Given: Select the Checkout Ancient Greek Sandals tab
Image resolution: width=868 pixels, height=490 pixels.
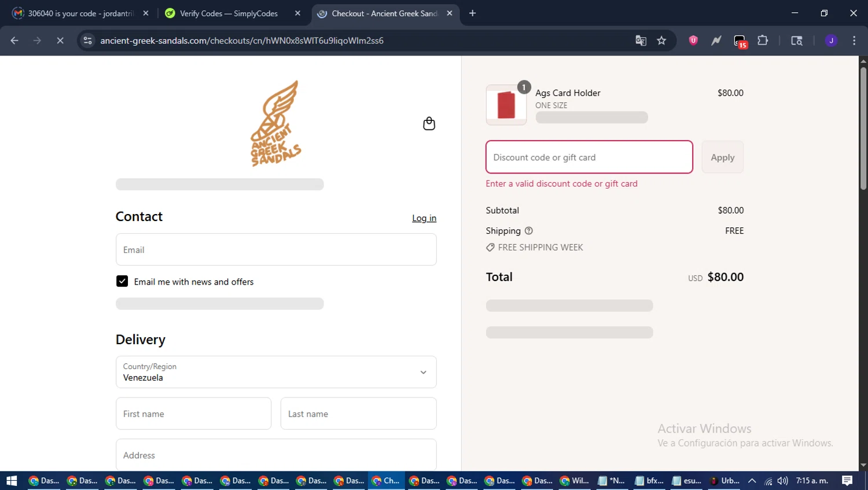Looking at the screenshot, I should [x=384, y=13].
